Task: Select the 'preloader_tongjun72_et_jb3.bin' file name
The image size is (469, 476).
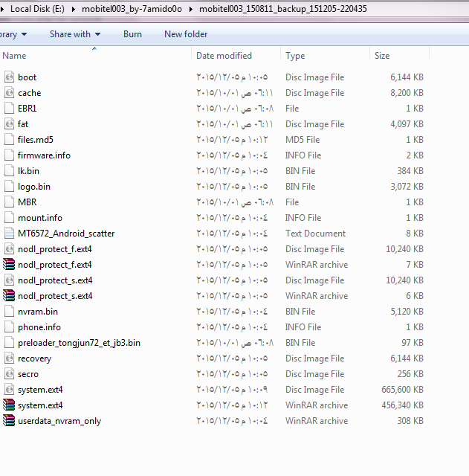Action: tap(79, 343)
